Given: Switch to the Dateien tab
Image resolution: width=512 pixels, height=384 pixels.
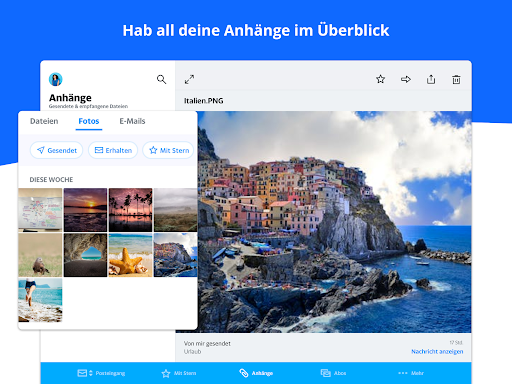Looking at the screenshot, I should point(44,121).
